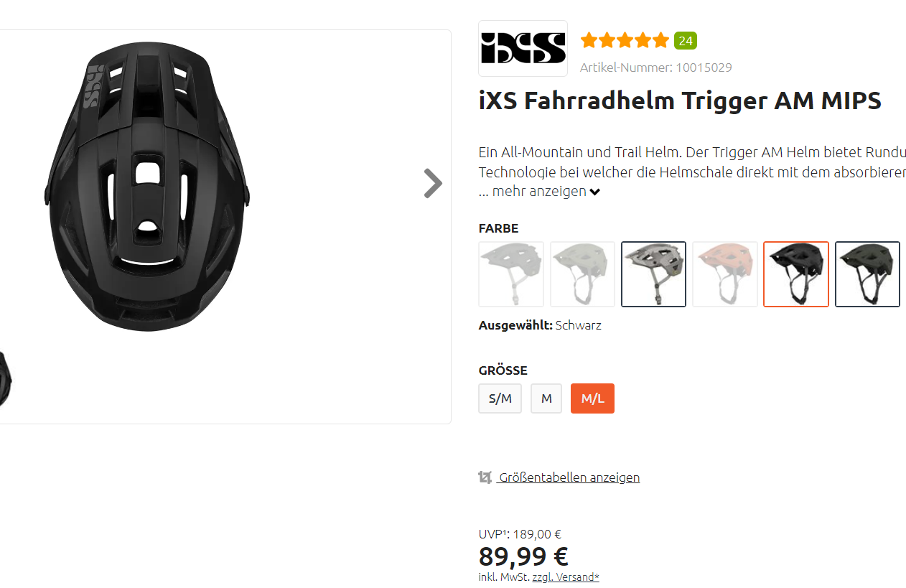Click the size chart ruler icon
This screenshot has height=588, width=906.
click(485, 477)
